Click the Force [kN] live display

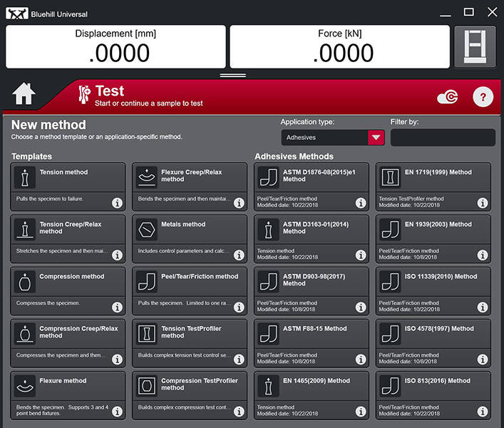point(340,46)
